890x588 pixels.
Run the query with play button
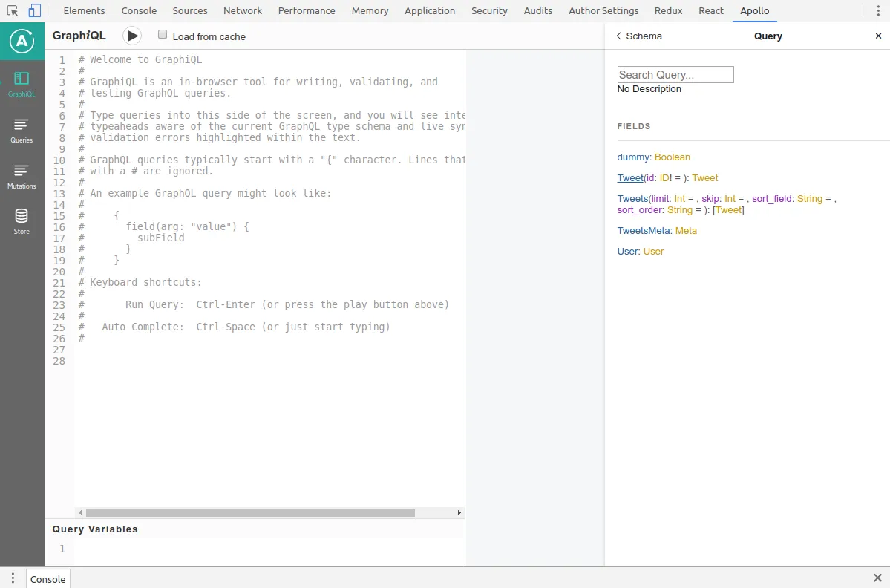132,36
